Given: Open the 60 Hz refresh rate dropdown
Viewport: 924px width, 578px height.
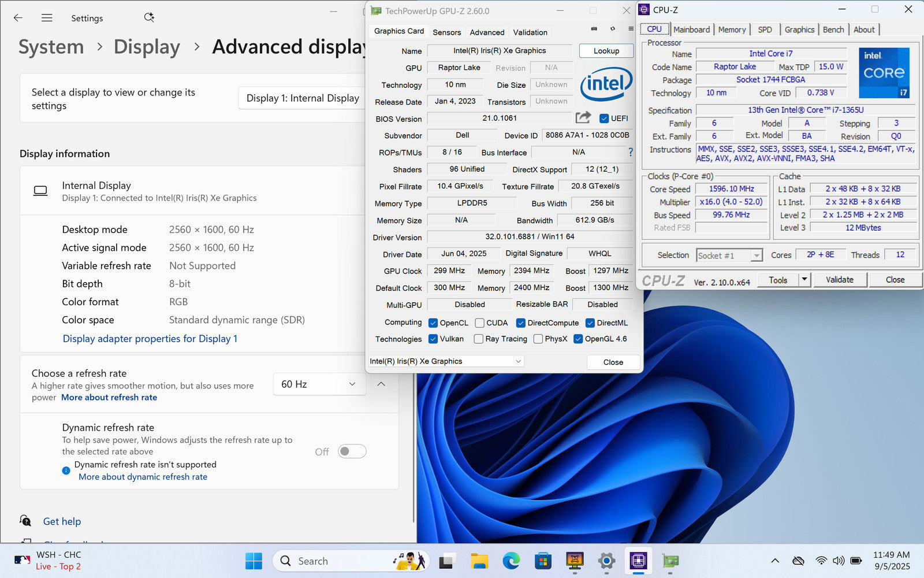Looking at the screenshot, I should click(319, 384).
